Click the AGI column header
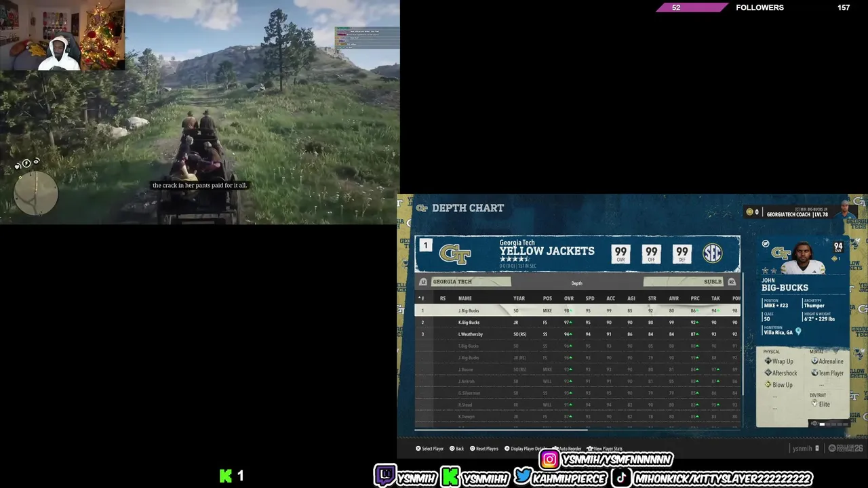This screenshot has width=868, height=488. point(631,298)
